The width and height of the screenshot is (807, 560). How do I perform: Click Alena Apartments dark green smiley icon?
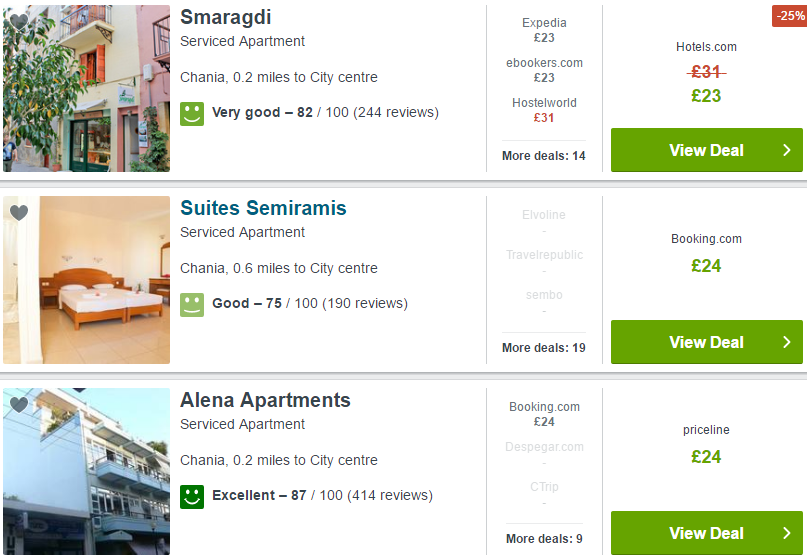point(192,497)
